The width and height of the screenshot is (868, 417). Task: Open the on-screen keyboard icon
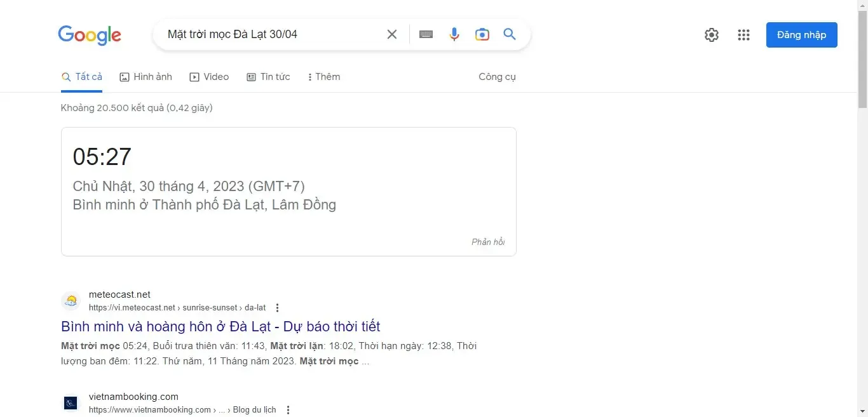coord(425,34)
